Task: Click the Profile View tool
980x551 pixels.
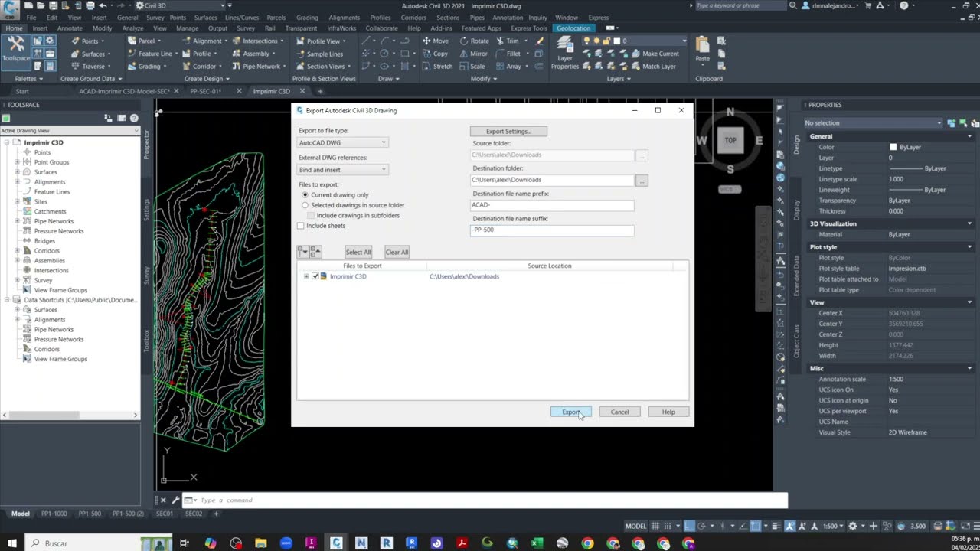Action: [320, 41]
